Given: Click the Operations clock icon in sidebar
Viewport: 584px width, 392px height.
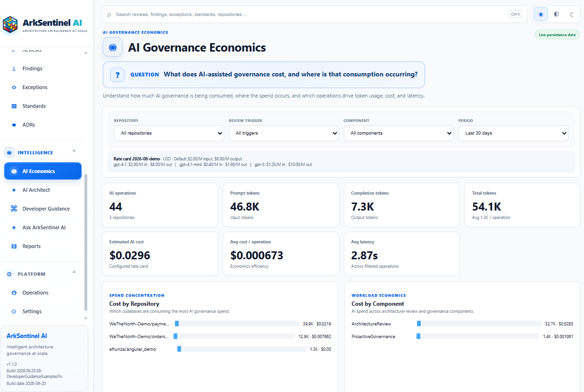Looking at the screenshot, I should (x=14, y=293).
